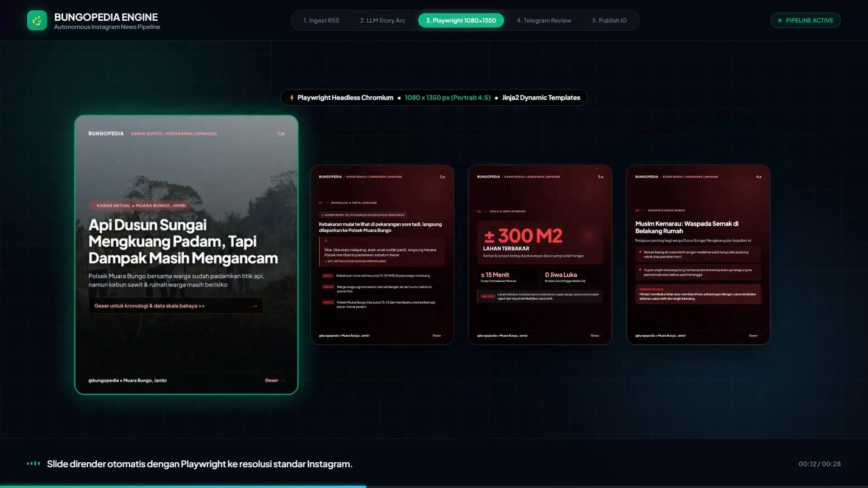Click 0 Jiwa Luka stat on slide 3
The image size is (868, 488).
pyautogui.click(x=561, y=275)
